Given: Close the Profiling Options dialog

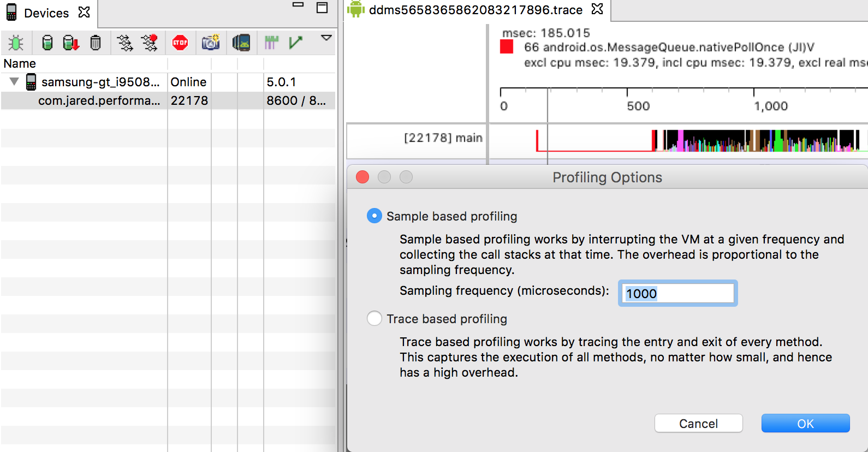Looking at the screenshot, I should pos(362,177).
